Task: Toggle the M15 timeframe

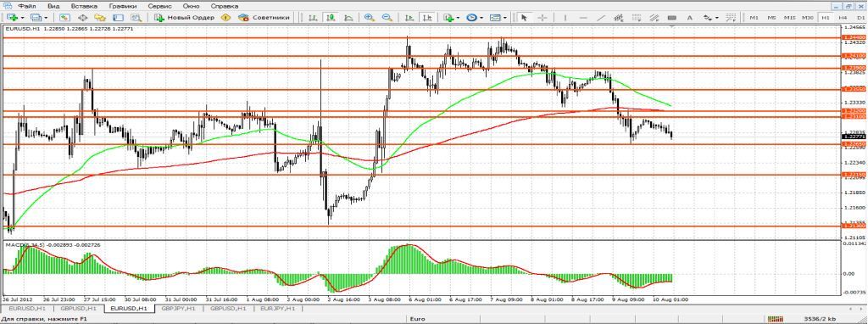Action: click(x=790, y=18)
